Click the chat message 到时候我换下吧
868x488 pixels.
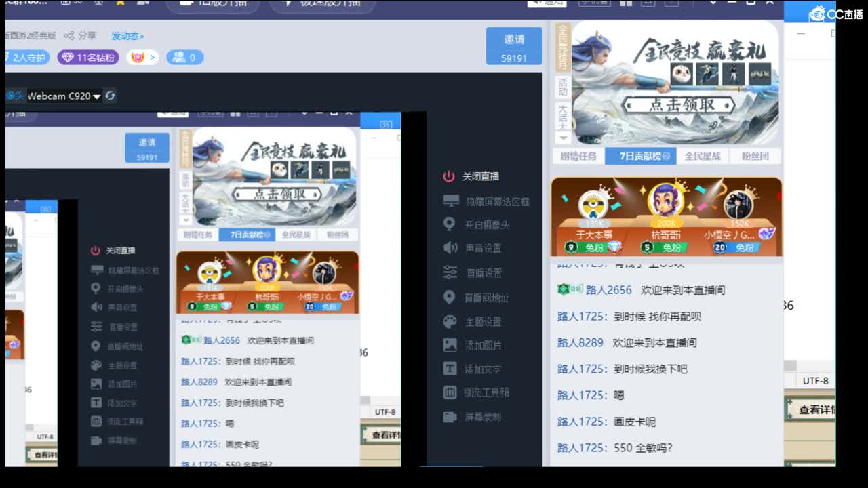click(650, 369)
